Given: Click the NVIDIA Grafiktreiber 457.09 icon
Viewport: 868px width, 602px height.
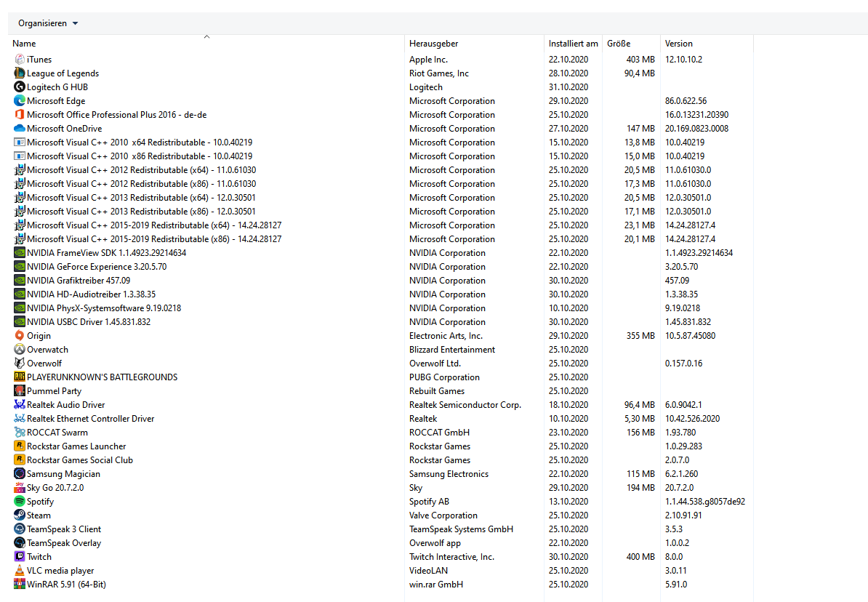Looking at the screenshot, I should point(20,280).
